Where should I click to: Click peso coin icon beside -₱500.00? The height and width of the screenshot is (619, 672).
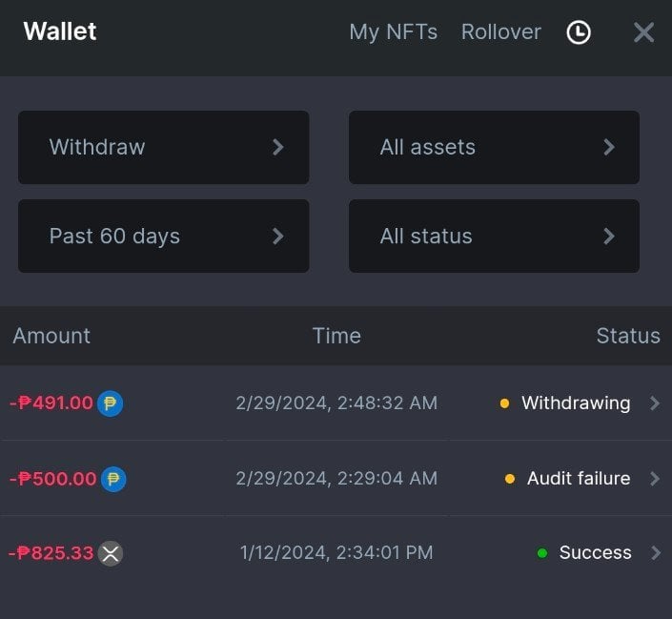point(113,479)
